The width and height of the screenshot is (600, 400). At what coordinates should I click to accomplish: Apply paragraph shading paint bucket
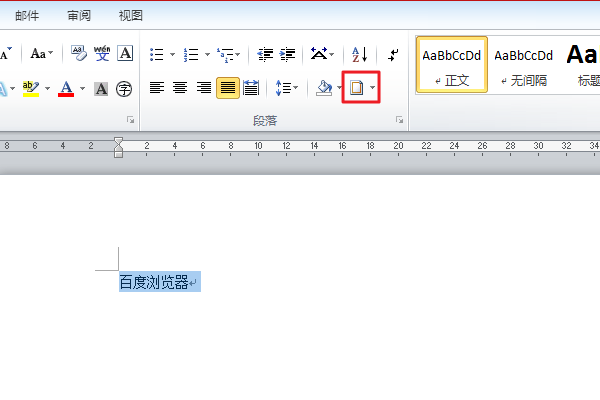(324, 88)
